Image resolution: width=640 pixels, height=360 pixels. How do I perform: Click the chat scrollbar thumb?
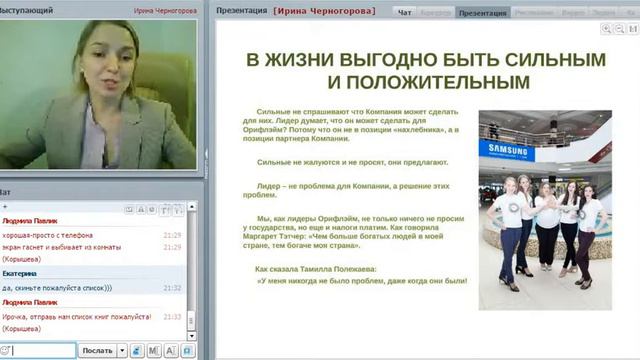pos(191,321)
